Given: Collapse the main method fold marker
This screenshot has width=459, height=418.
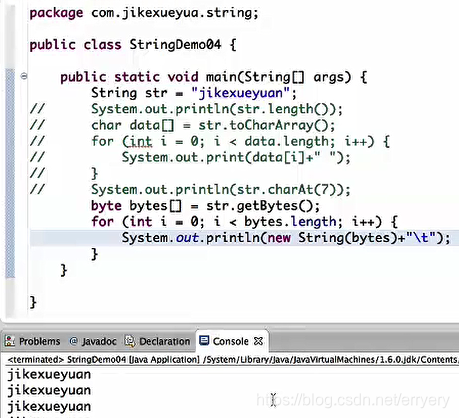Looking at the screenshot, I should [24, 76].
